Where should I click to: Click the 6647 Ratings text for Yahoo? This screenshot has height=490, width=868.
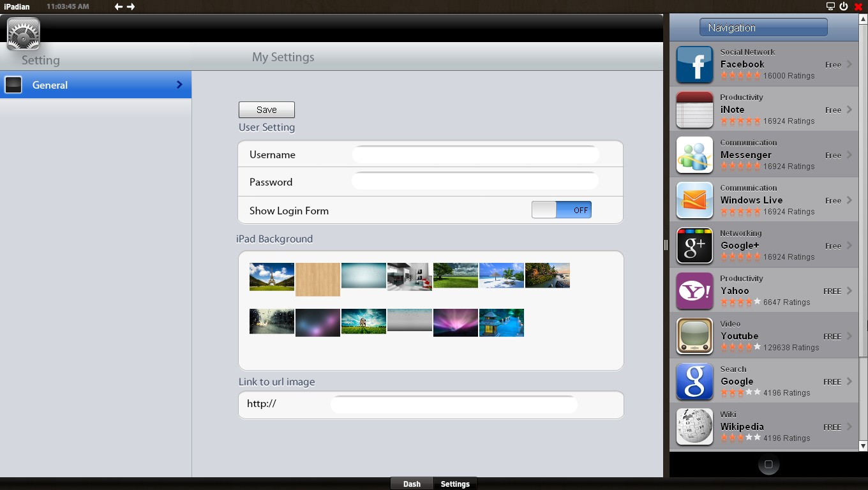coord(786,302)
